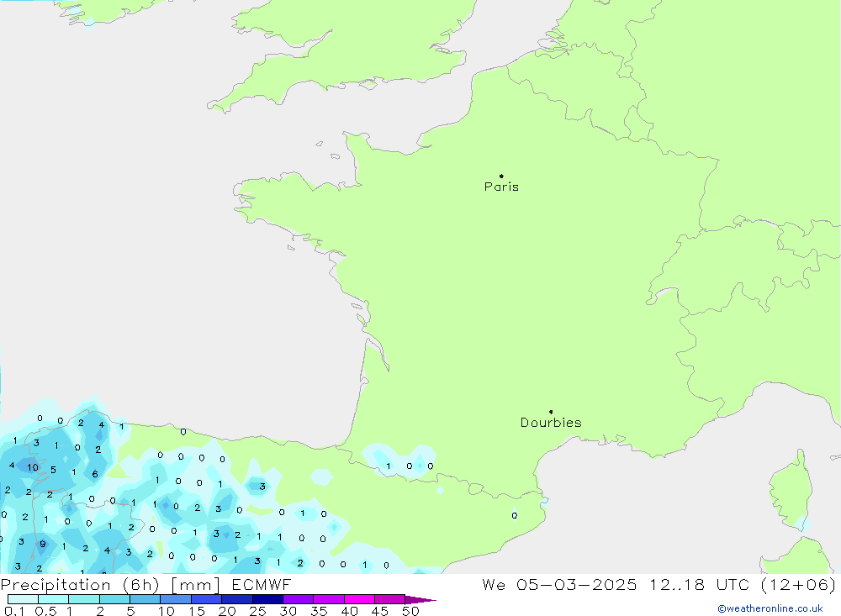Click the 10 mm precipitation value on map
Viewport: 841px width, 616px height.
click(x=33, y=467)
